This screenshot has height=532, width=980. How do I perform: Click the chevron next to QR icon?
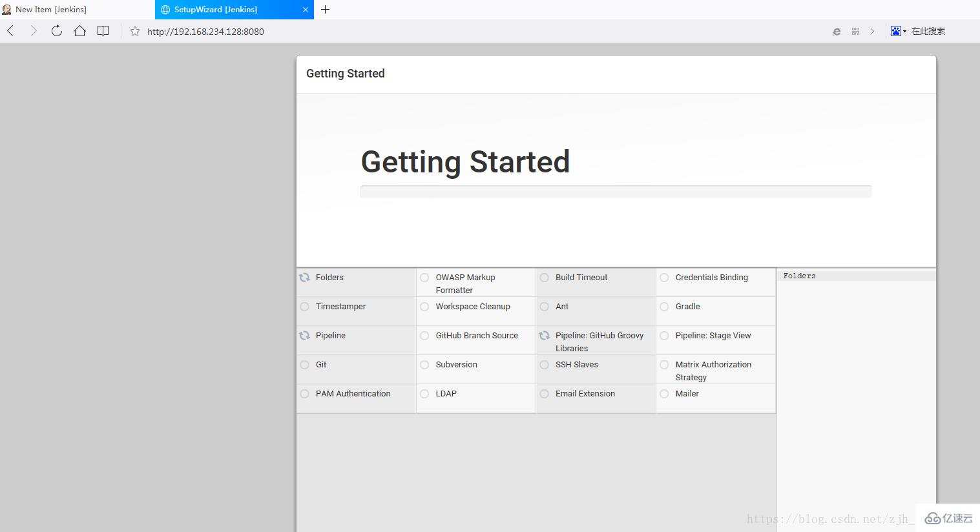[872, 31]
